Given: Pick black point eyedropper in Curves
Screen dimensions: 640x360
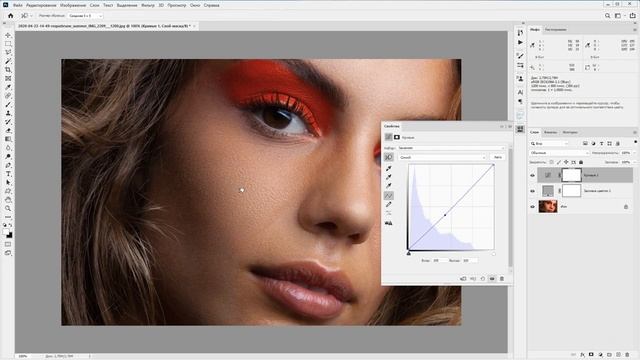Looking at the screenshot, I should point(389,168).
